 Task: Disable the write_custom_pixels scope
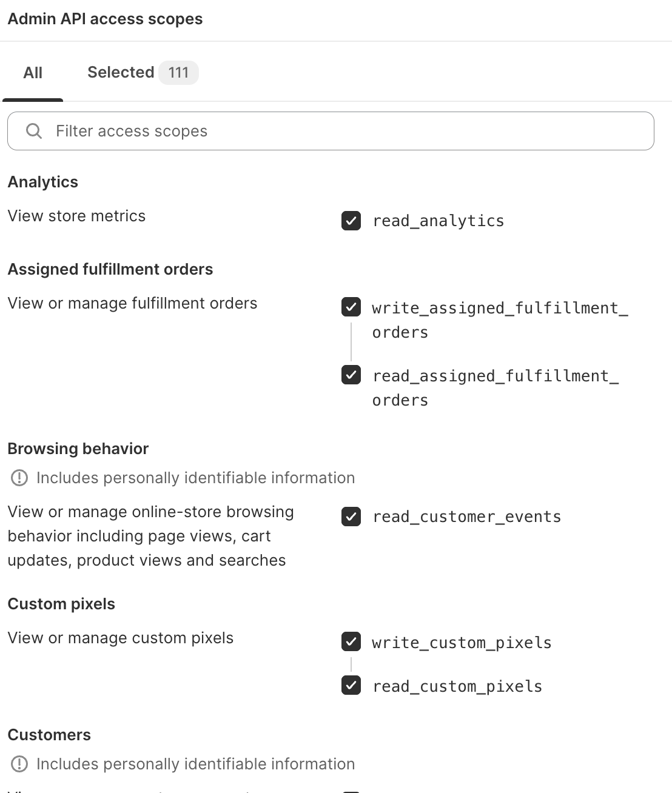point(351,641)
